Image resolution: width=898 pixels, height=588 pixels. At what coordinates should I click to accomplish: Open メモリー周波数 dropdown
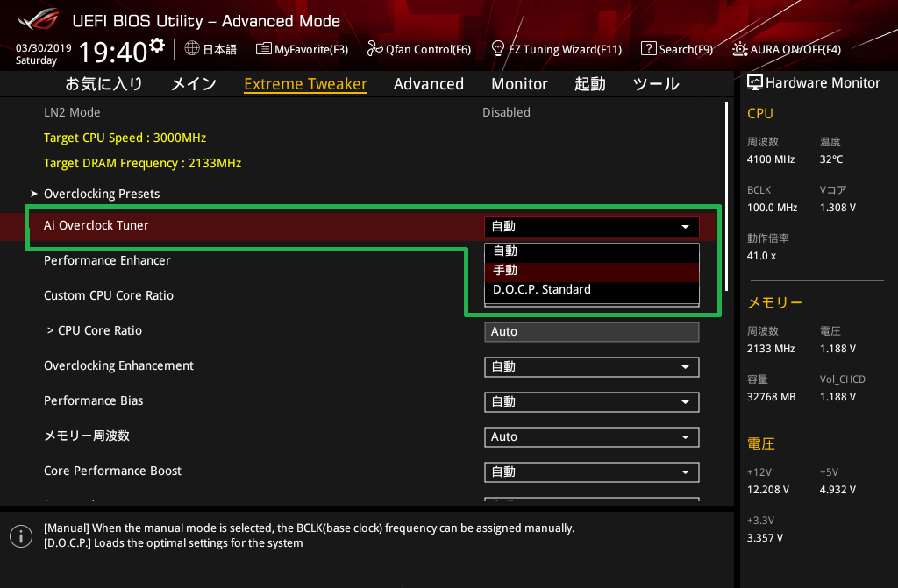pyautogui.click(x=592, y=437)
